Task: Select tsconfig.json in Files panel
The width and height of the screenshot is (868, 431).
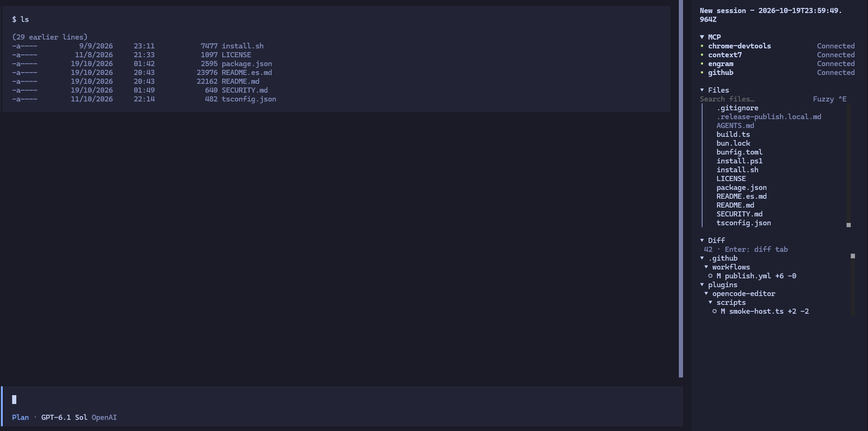Action: tap(744, 223)
